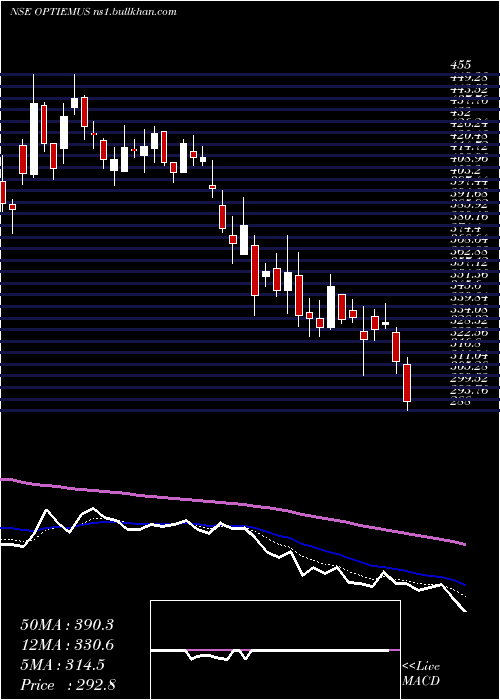This screenshot has width=500, height=700.
Task: Click the purple 50MA trend line
Action: pyautogui.click(x=233, y=504)
